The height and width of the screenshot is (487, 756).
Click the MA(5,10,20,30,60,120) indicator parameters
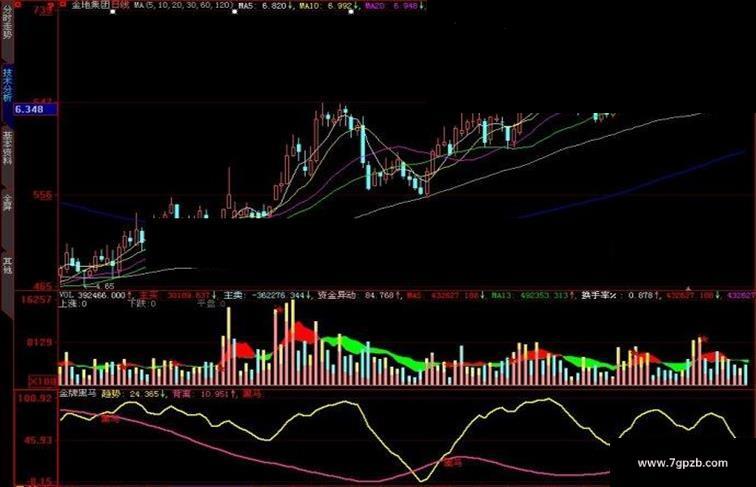182,5
